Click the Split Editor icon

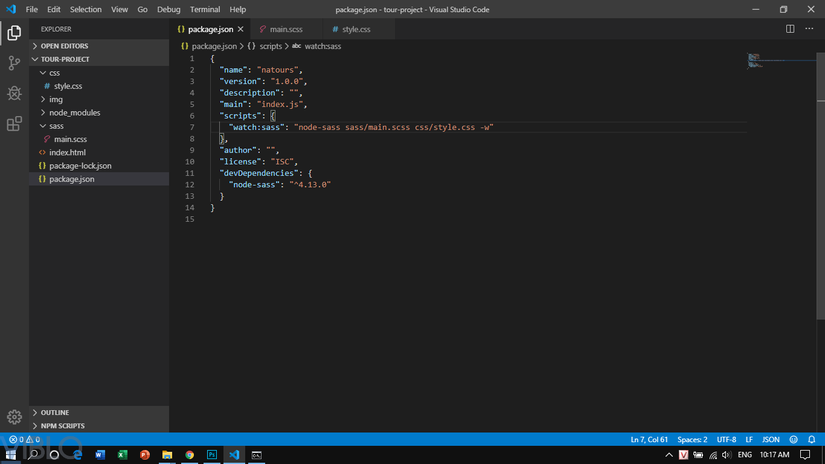[790, 29]
